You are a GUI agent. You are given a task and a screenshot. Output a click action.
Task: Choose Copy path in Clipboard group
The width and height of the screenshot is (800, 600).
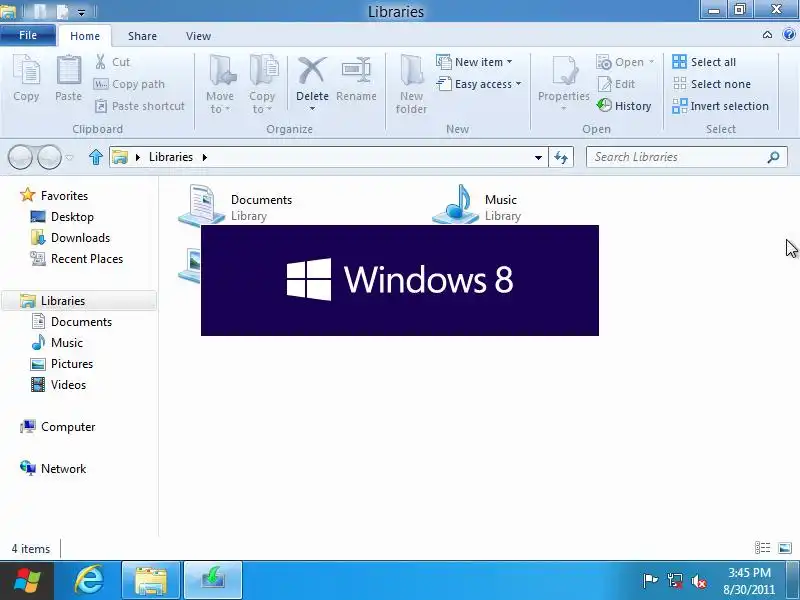tap(130, 84)
